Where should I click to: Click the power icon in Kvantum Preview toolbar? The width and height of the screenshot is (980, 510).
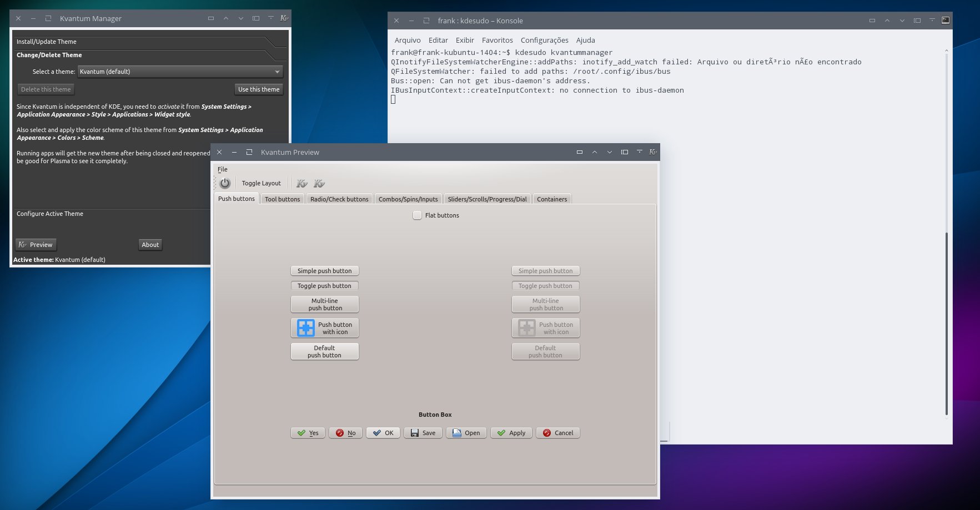(225, 183)
